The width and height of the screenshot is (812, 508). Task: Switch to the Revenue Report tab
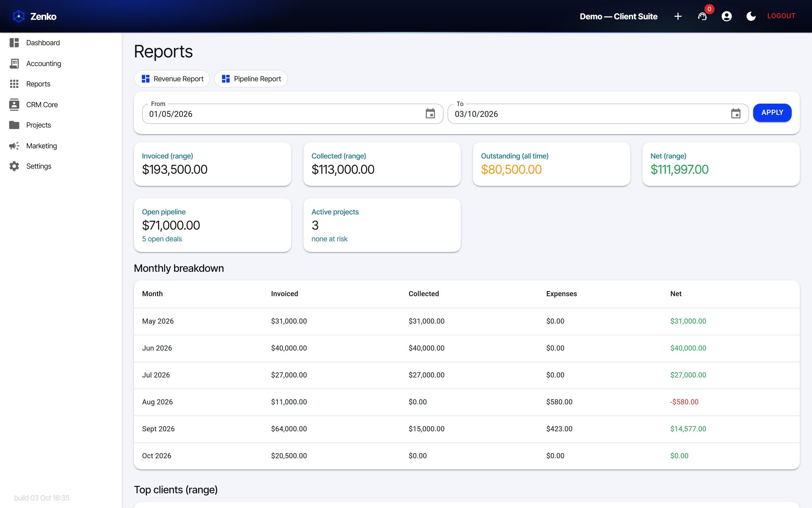(x=172, y=79)
